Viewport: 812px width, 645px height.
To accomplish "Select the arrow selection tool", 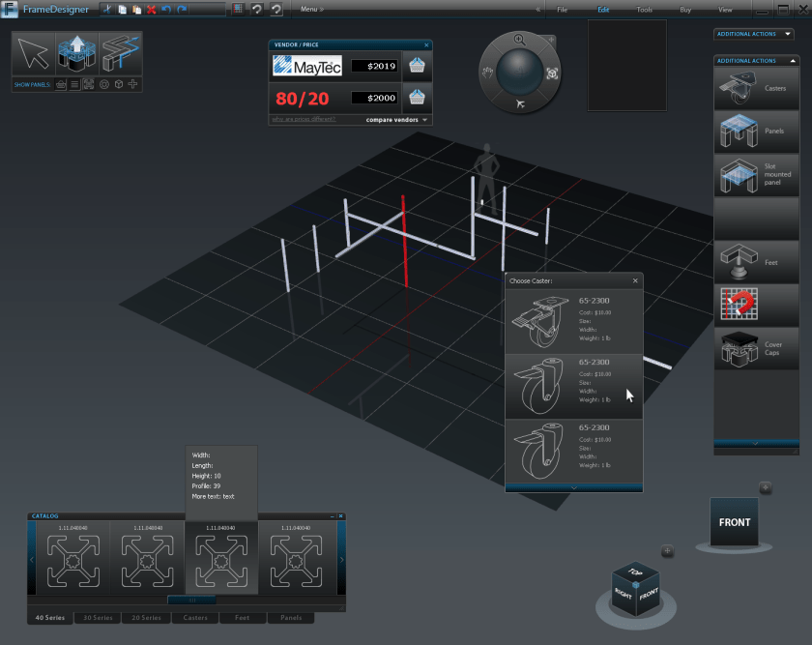I will 32,51.
